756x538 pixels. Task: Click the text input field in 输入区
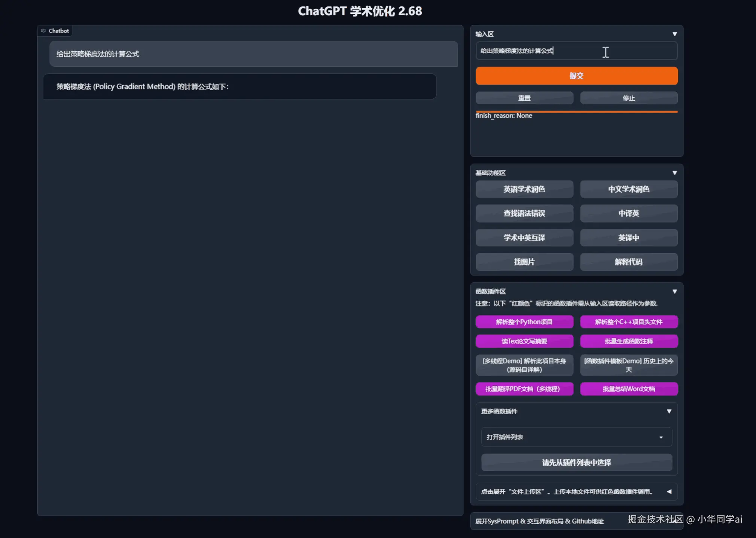[x=576, y=51]
